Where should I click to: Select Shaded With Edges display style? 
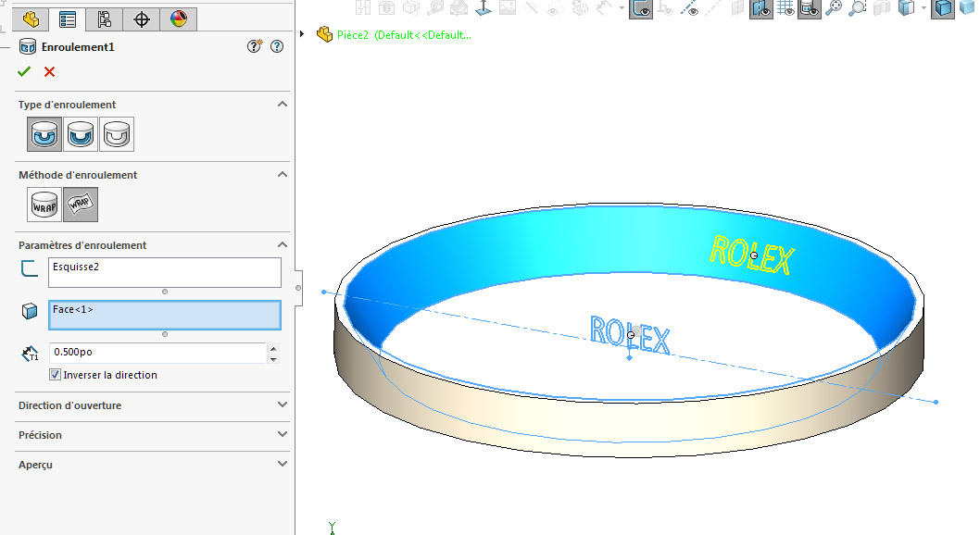click(x=943, y=8)
